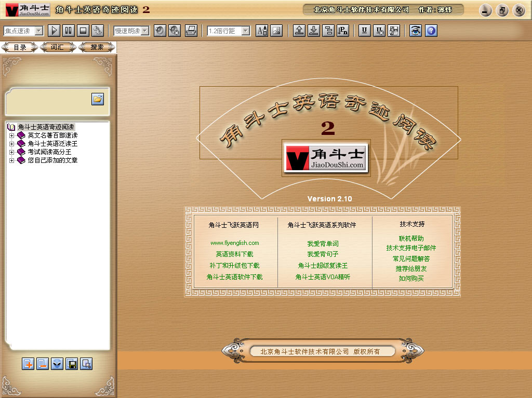532x398 pixels.
Task: Expand the 角斗士英语泛读王 tree node
Action: click(x=11, y=144)
